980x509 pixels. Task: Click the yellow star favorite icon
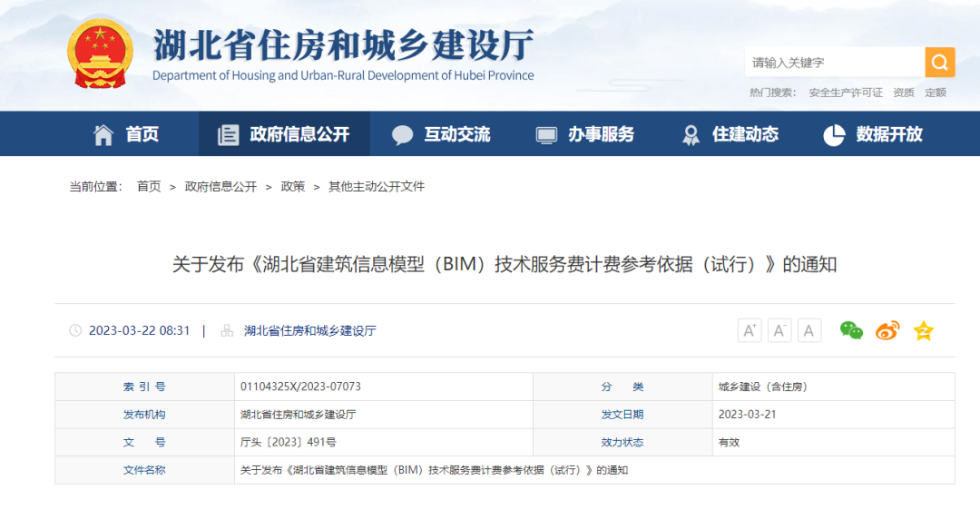(923, 330)
